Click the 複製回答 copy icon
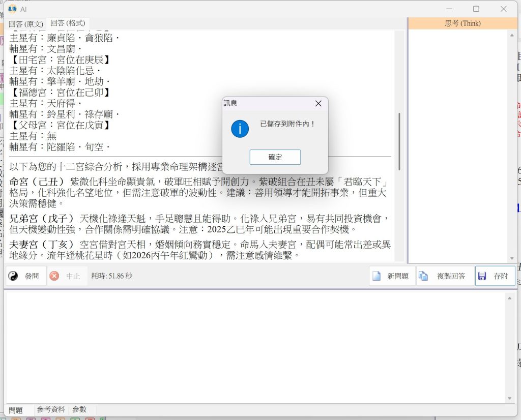 tap(423, 276)
